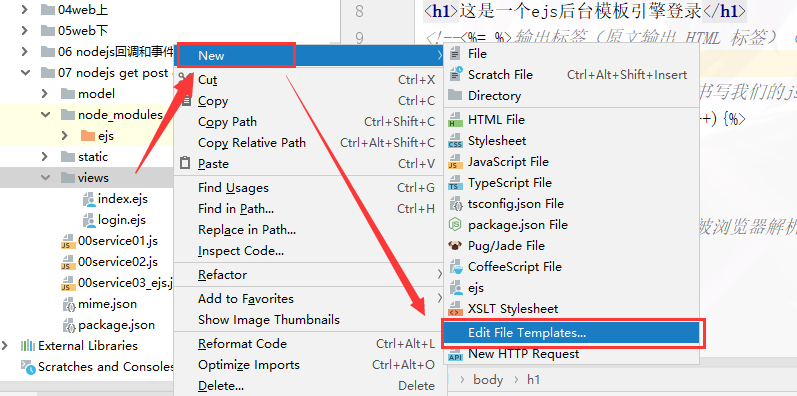The width and height of the screenshot is (797, 396).
Task: Open Add to Favorites submenu
Action: tap(310, 299)
